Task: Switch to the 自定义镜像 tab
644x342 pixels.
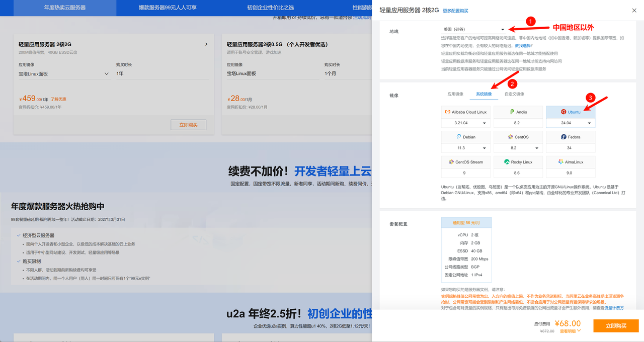Action: (514, 94)
